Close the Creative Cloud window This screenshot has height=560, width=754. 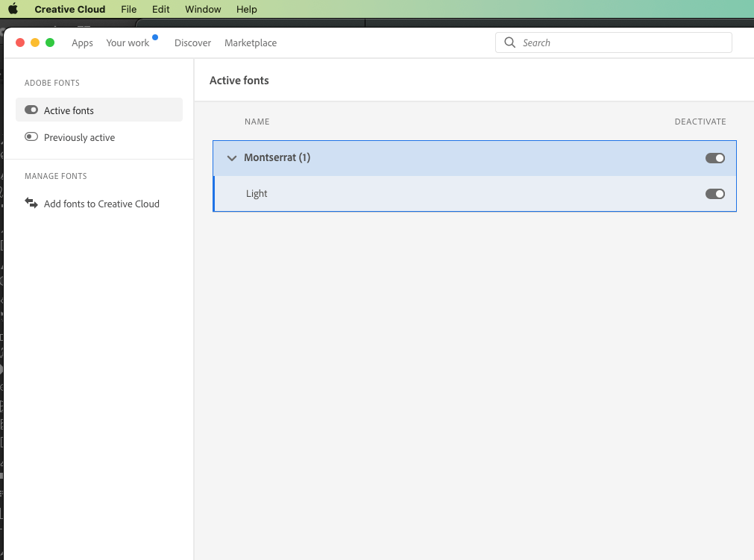click(x=20, y=43)
